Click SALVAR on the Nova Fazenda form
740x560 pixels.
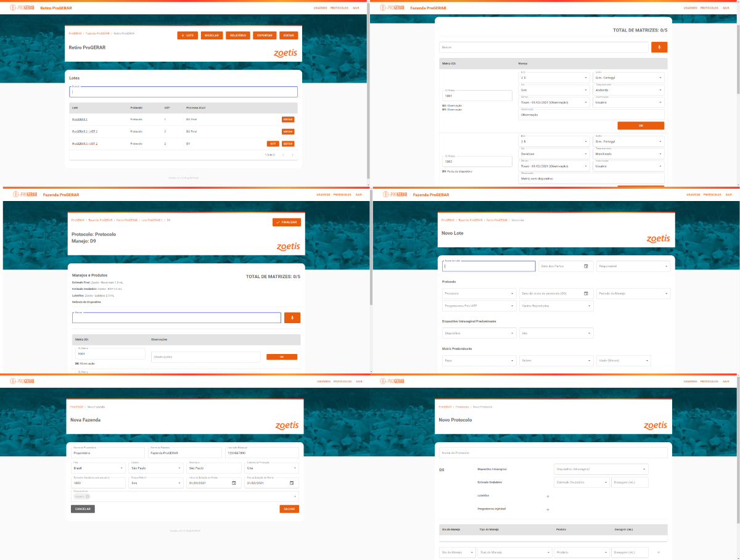coord(289,509)
